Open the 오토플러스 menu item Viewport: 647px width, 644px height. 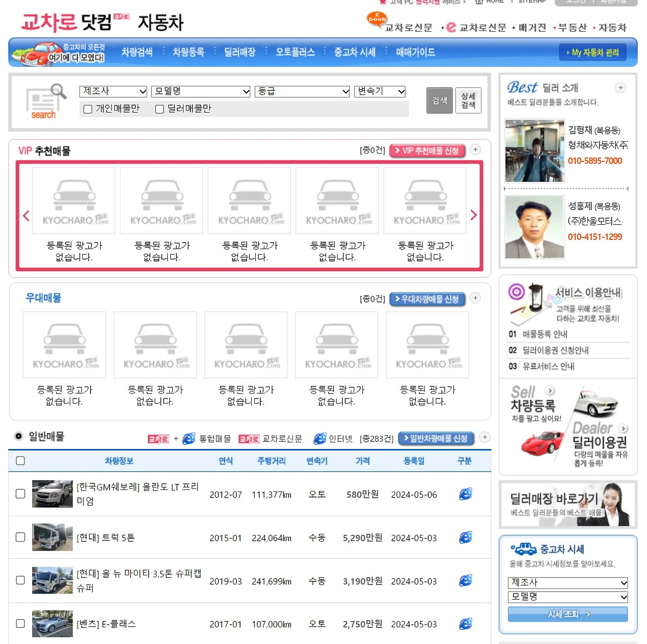click(x=295, y=52)
